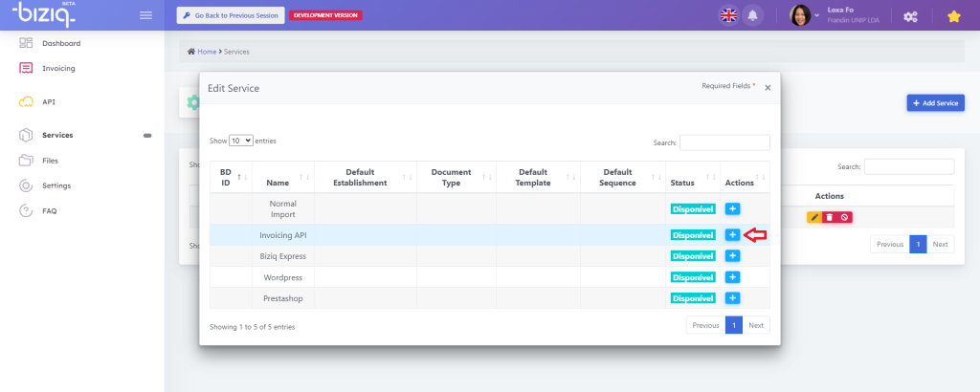
Task: Go to the Next page in dialog
Action: (x=756, y=325)
